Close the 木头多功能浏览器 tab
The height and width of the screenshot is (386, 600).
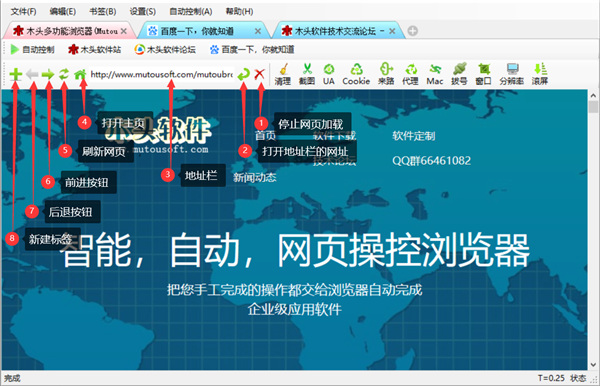124,31
